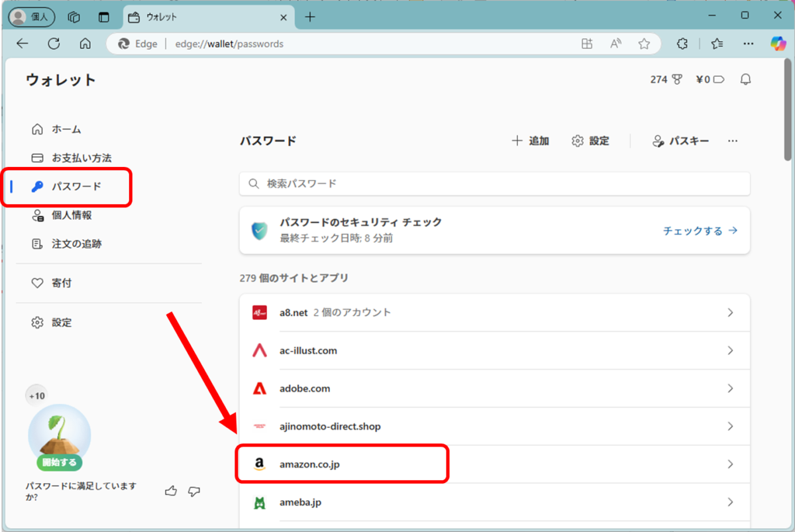Click the 開始する green button
This screenshot has width=795, height=532.
(60, 462)
